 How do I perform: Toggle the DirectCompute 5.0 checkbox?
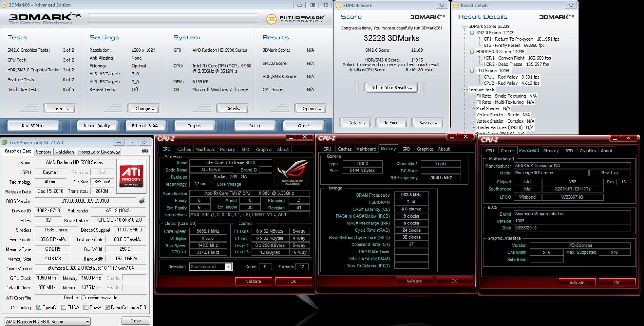click(107, 307)
